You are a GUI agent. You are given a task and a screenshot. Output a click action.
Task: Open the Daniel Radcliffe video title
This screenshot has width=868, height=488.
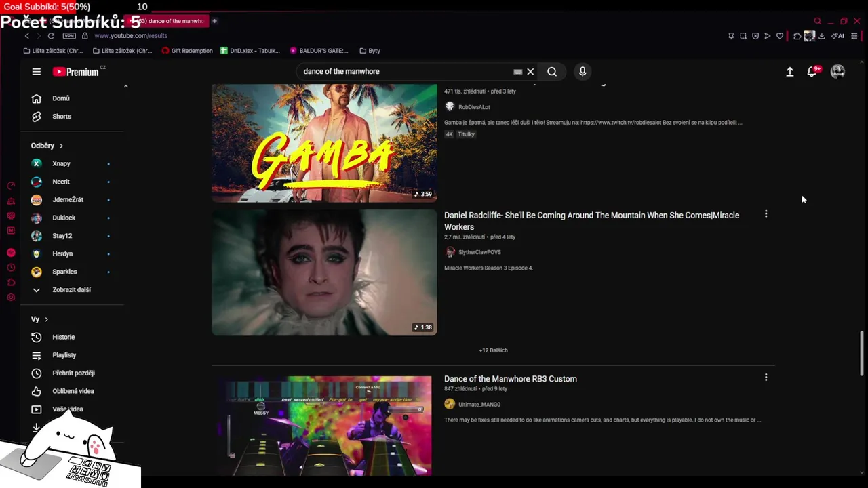(x=591, y=221)
